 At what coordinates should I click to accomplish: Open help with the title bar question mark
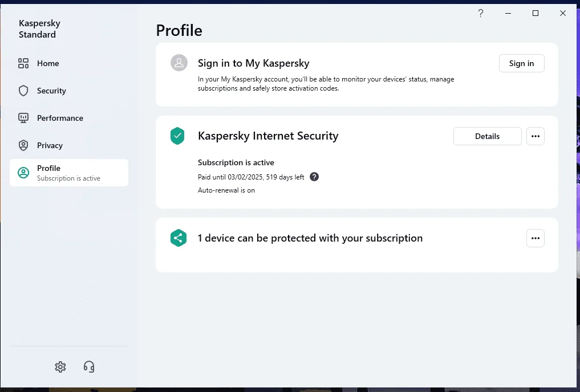click(481, 13)
